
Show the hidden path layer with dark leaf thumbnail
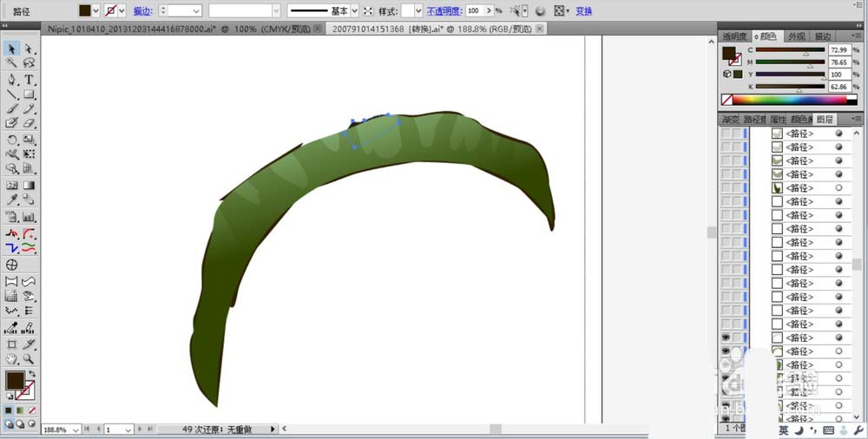[x=726, y=187]
